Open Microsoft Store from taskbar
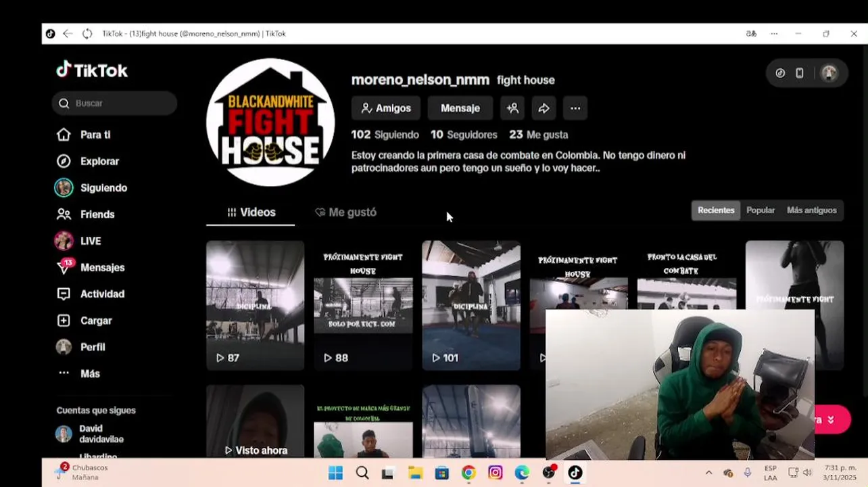868x487 pixels. coord(441,473)
